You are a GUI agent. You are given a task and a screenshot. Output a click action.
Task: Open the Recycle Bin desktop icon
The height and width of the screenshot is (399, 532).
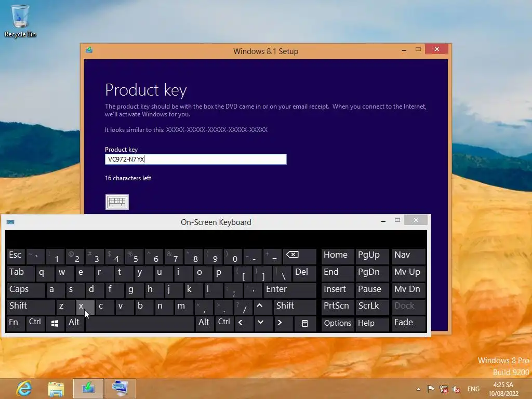click(20, 20)
